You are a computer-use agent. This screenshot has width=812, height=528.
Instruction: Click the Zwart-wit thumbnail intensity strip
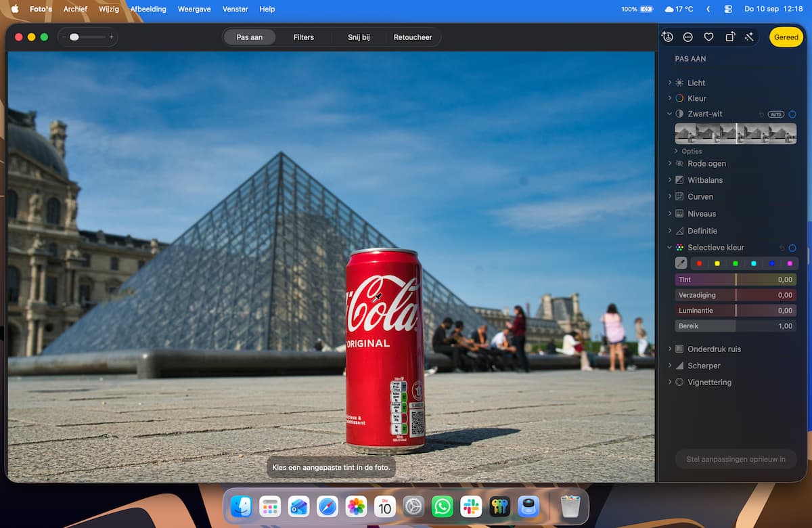pyautogui.click(x=736, y=133)
